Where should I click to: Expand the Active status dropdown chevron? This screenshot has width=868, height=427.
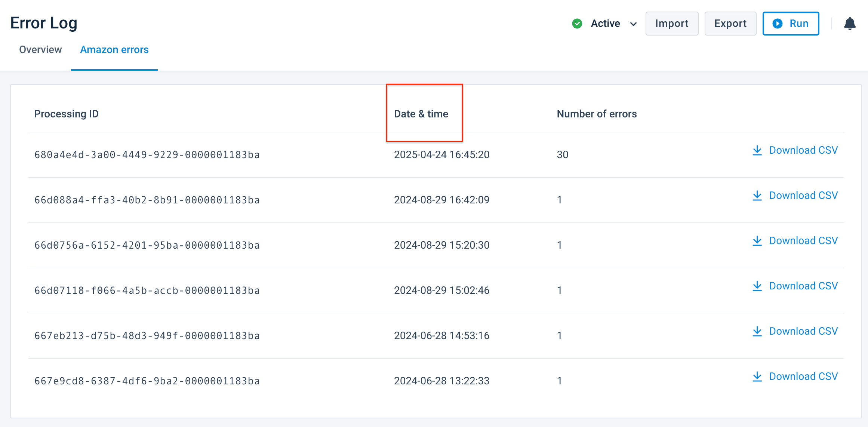pyautogui.click(x=633, y=24)
